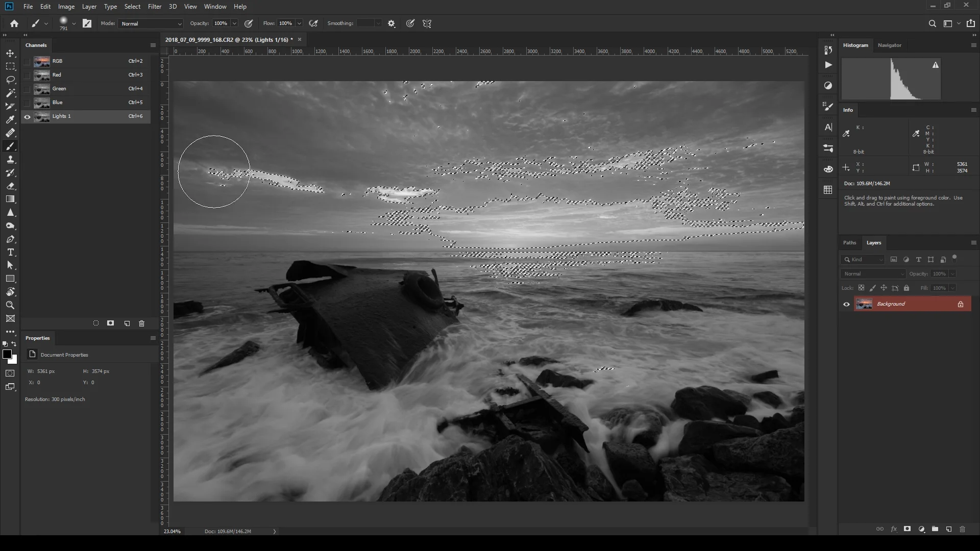Image resolution: width=980 pixels, height=551 pixels.
Task: Select the Rectangular Marquee tool
Action: 10,66
